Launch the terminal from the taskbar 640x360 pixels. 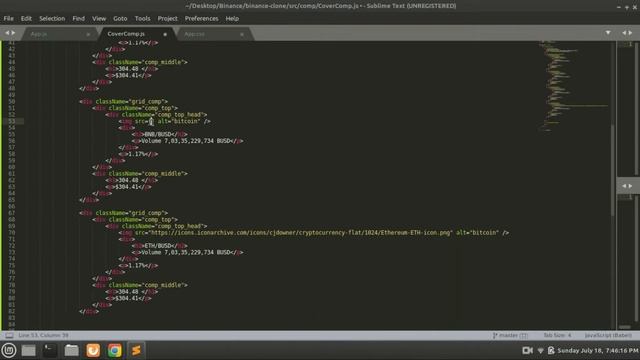tap(50, 350)
